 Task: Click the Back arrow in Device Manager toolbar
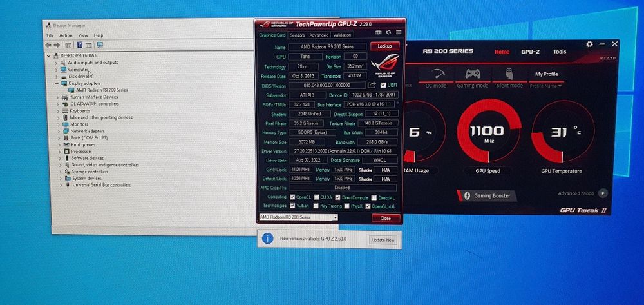[48, 44]
